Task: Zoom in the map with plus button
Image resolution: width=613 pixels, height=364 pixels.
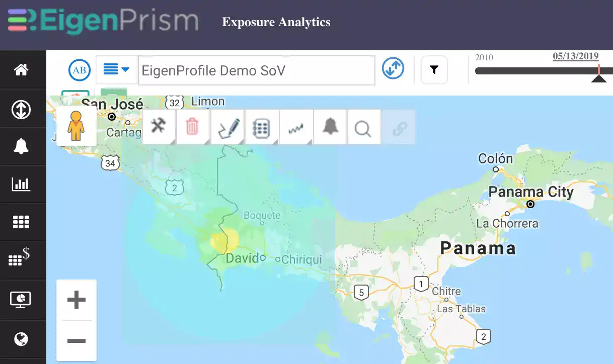Action: click(x=76, y=300)
